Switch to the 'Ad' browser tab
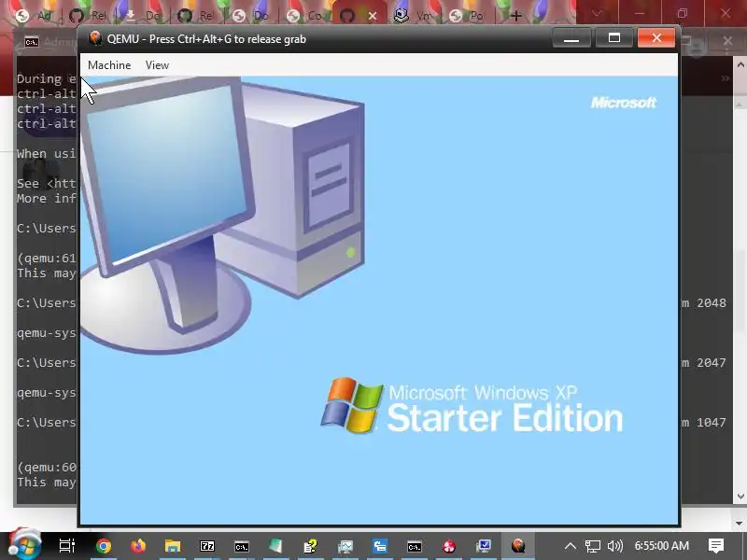Viewport: 747px width, 560px height. coord(35,16)
